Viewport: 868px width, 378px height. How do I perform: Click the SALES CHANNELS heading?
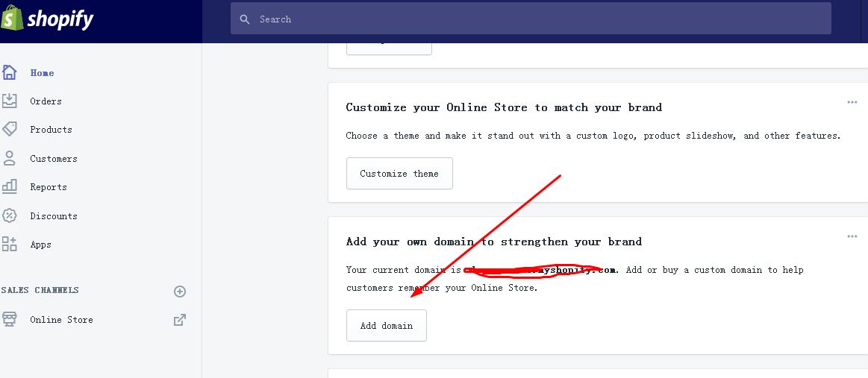click(x=40, y=290)
